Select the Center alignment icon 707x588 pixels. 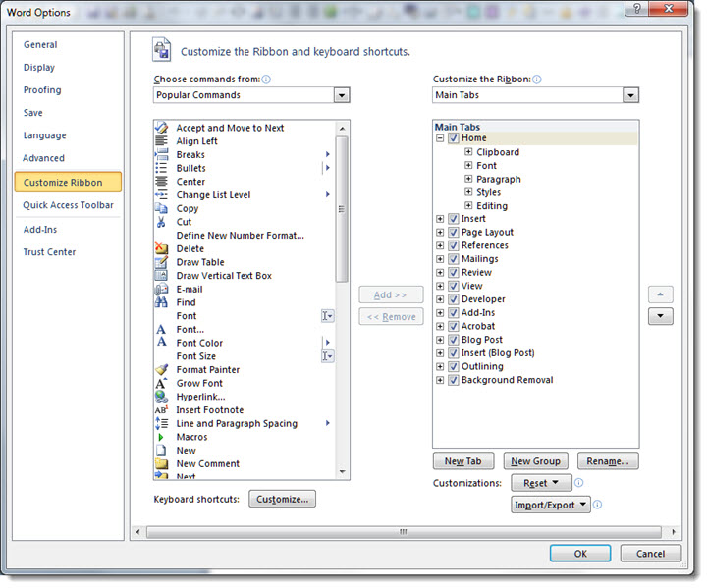[161, 182]
